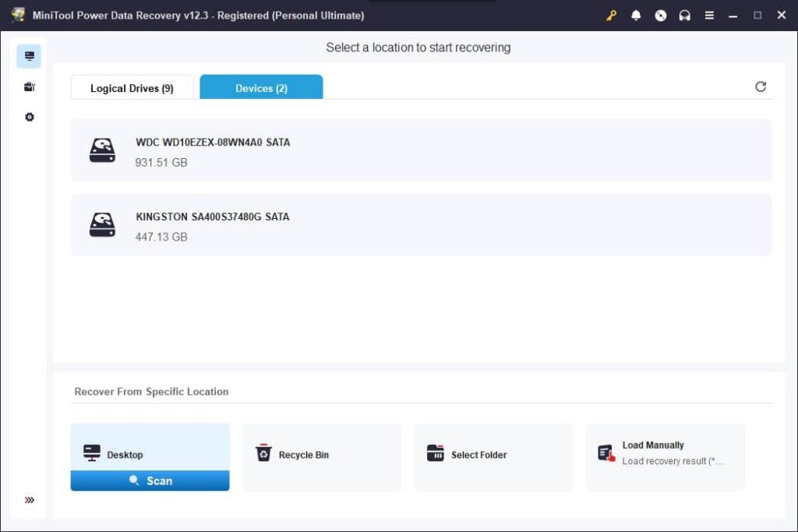This screenshot has width=798, height=532.
Task: Click the Load Manually icon
Action: pyautogui.click(x=606, y=453)
